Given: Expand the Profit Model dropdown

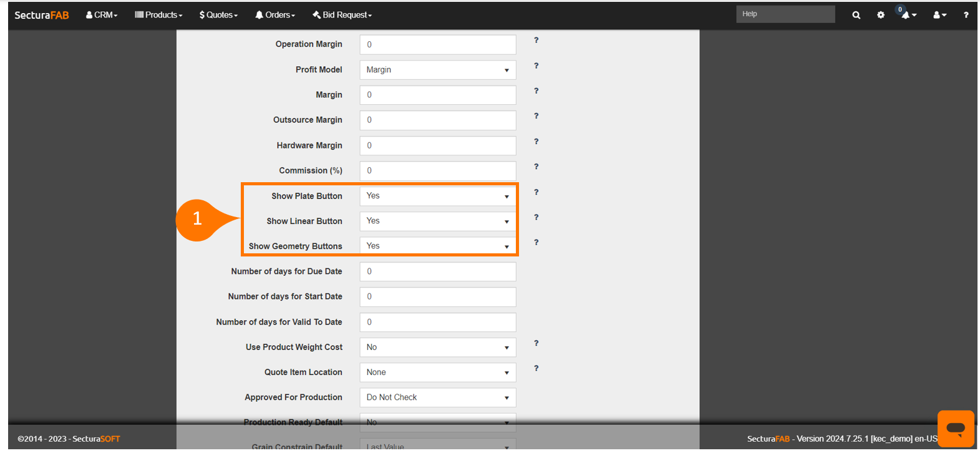Looking at the screenshot, I should [438, 70].
